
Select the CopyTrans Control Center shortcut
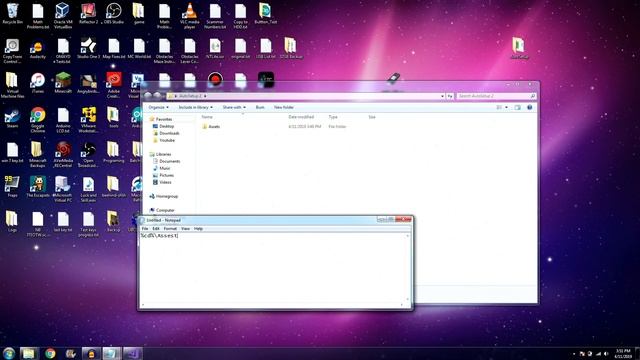12,51
